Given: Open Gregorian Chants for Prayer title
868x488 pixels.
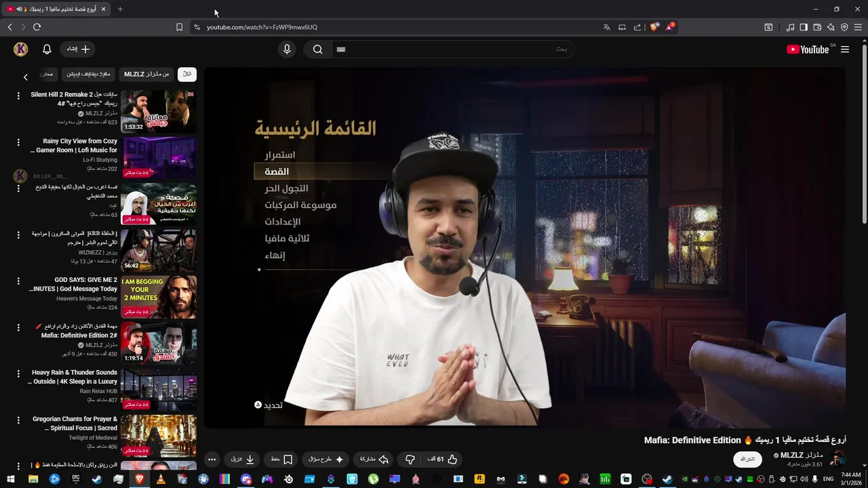Looking at the screenshot, I should (x=74, y=424).
